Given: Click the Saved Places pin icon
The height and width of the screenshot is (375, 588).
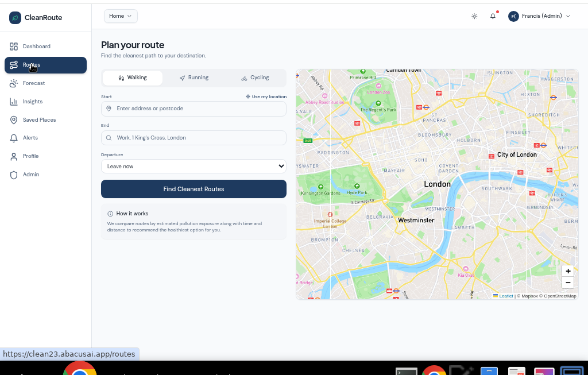Looking at the screenshot, I should [14, 120].
